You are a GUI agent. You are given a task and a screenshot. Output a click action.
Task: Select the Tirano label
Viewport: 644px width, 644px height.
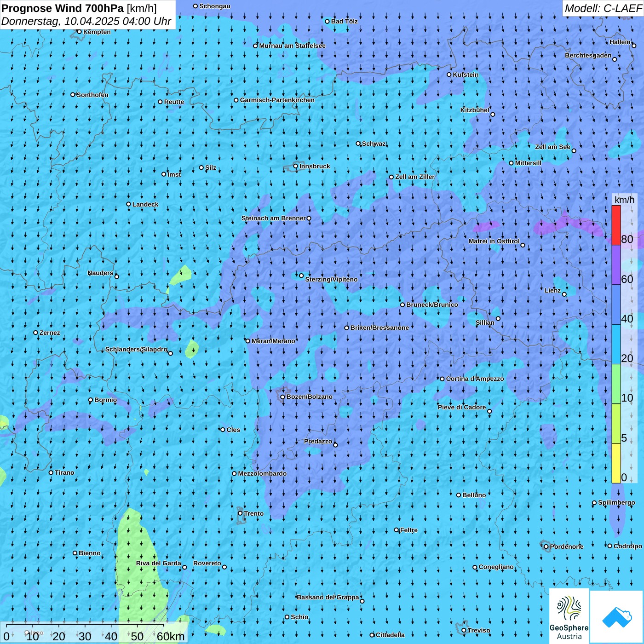click(64, 472)
